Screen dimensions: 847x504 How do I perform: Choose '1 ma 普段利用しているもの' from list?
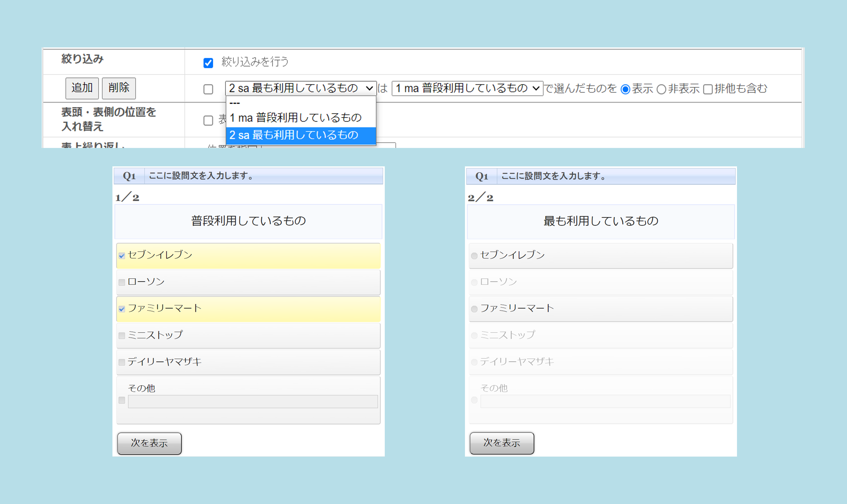[300, 118]
